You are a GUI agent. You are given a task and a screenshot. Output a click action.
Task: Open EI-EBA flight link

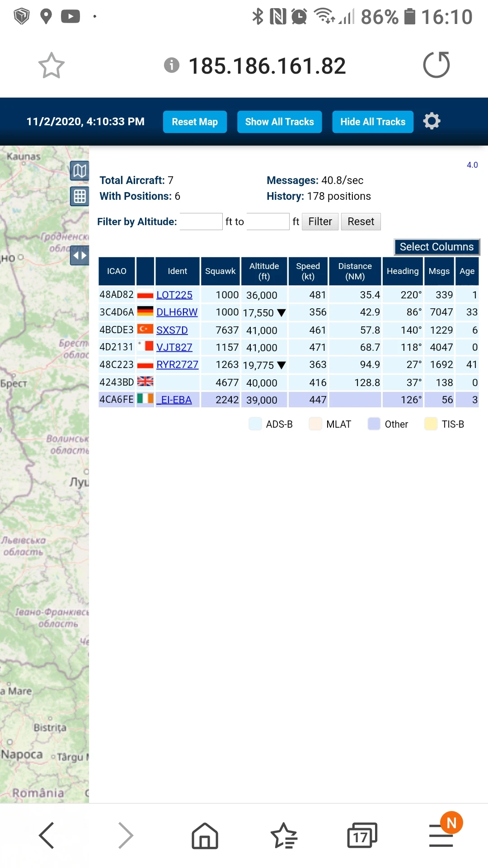click(x=175, y=400)
